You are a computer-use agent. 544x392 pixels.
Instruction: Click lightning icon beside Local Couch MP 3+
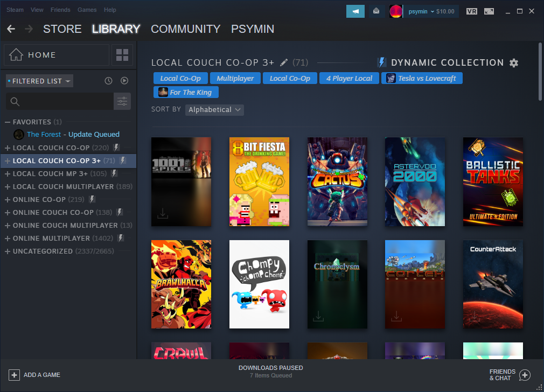coord(114,173)
